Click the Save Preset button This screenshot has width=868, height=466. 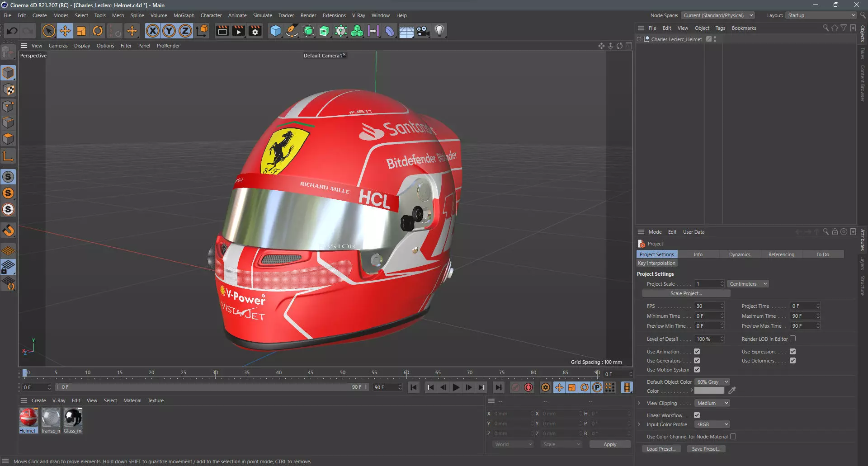[706, 449]
